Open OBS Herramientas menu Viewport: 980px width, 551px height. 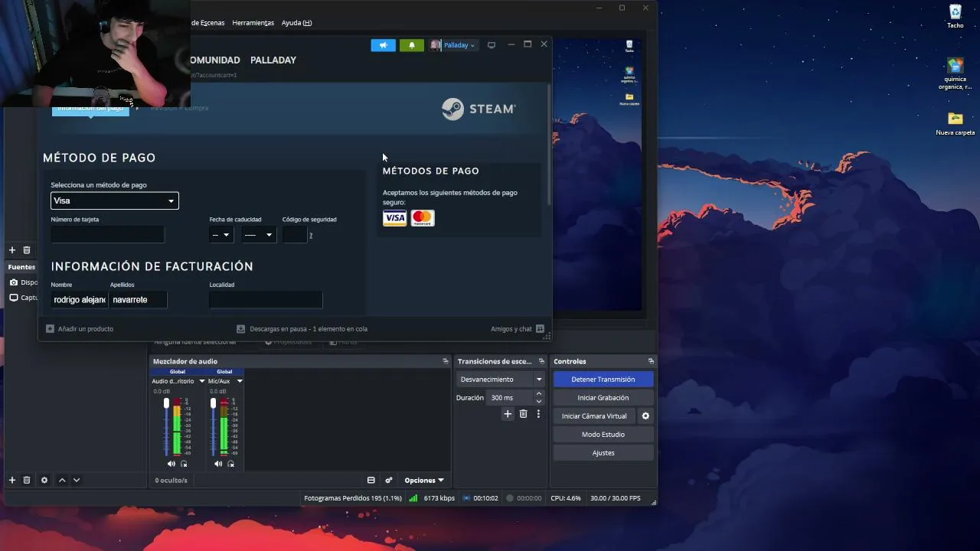pos(253,23)
